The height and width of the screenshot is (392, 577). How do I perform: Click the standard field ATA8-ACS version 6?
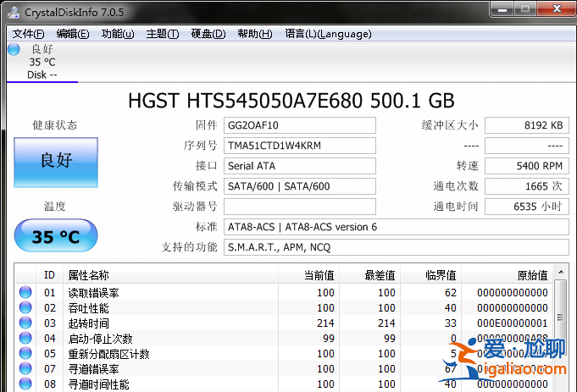397,227
